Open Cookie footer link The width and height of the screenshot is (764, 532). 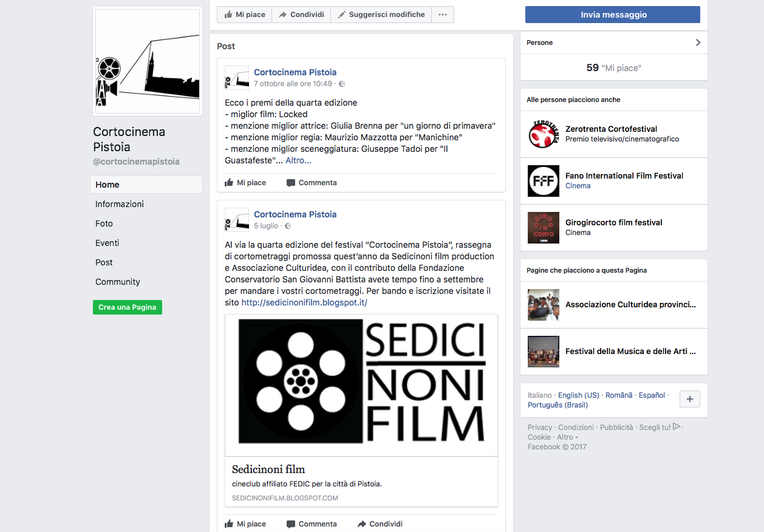point(539,437)
